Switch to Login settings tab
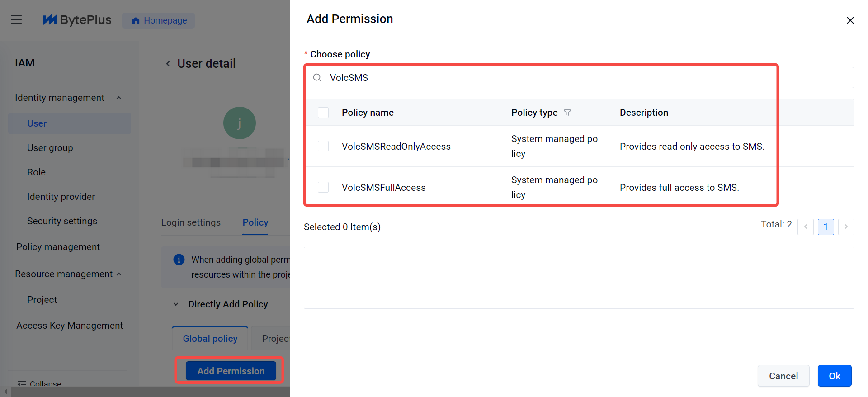 (x=191, y=222)
